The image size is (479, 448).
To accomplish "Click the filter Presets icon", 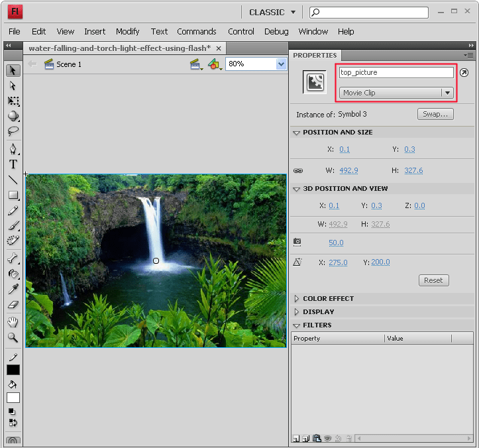I will (x=306, y=439).
